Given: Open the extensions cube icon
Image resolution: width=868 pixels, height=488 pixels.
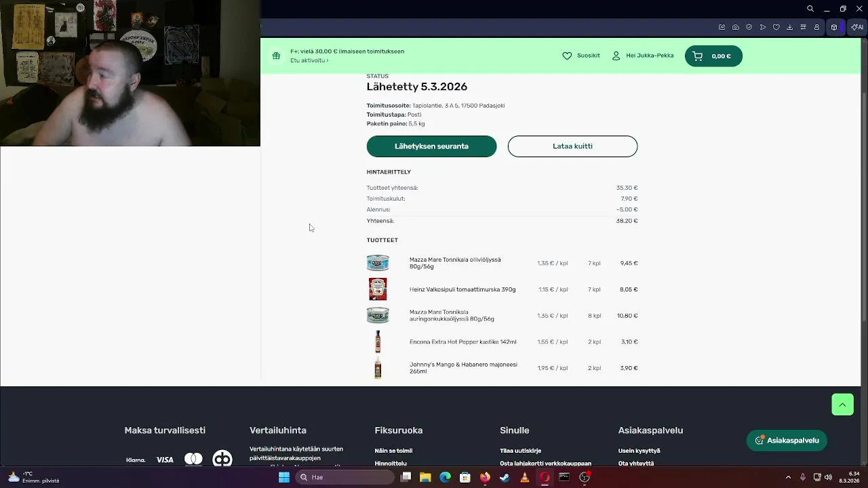Looking at the screenshot, I should click(x=835, y=27).
